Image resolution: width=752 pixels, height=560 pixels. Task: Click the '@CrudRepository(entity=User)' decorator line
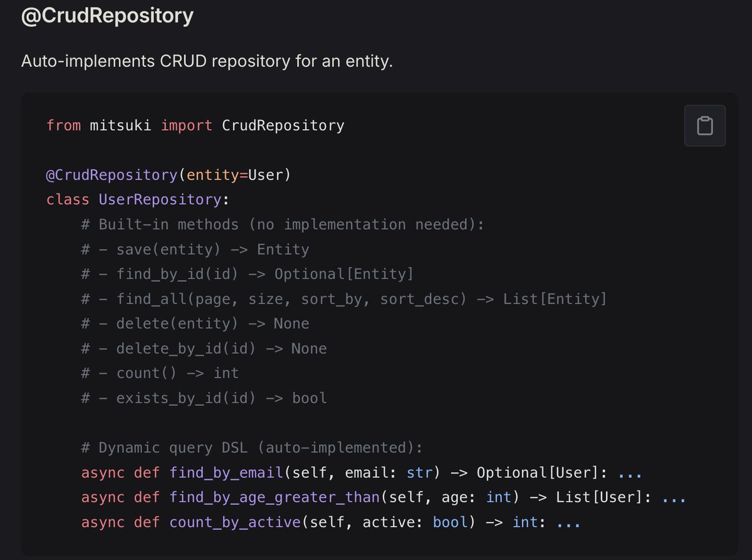coord(169,175)
